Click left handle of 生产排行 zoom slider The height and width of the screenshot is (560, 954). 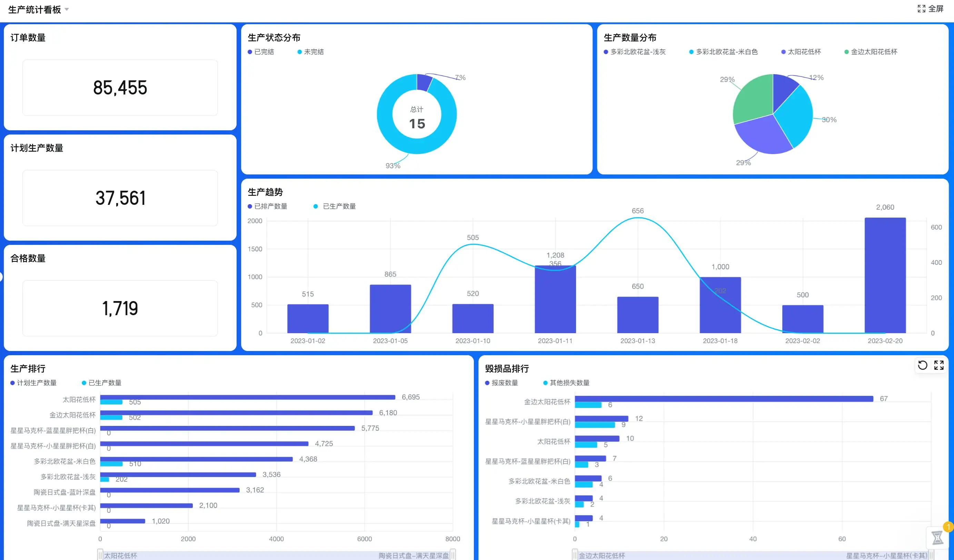coord(100,555)
